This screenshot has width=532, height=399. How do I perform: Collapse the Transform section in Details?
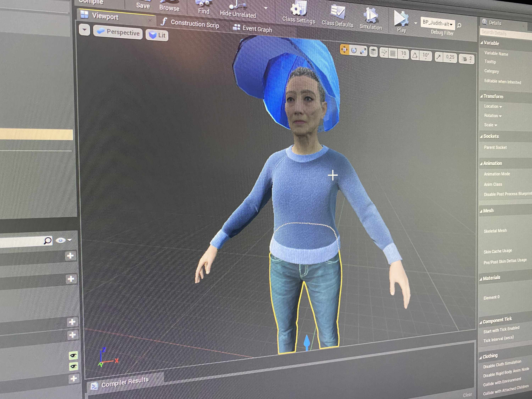[493, 96]
